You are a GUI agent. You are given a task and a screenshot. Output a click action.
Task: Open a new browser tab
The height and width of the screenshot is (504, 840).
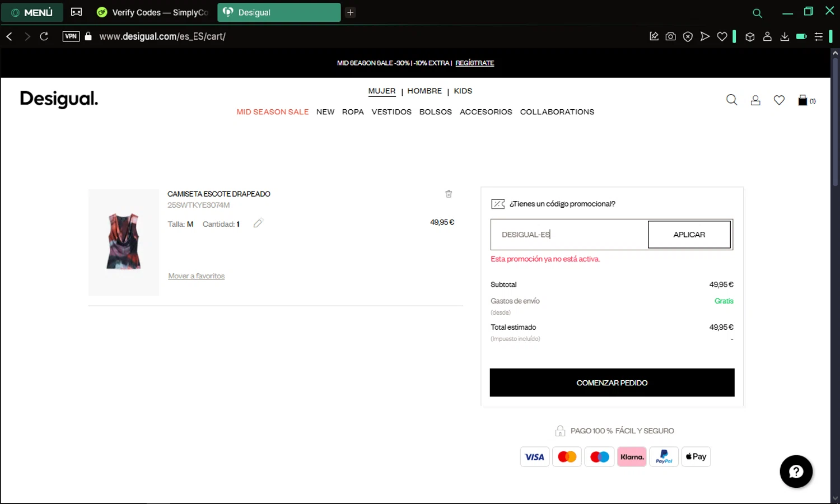click(351, 12)
